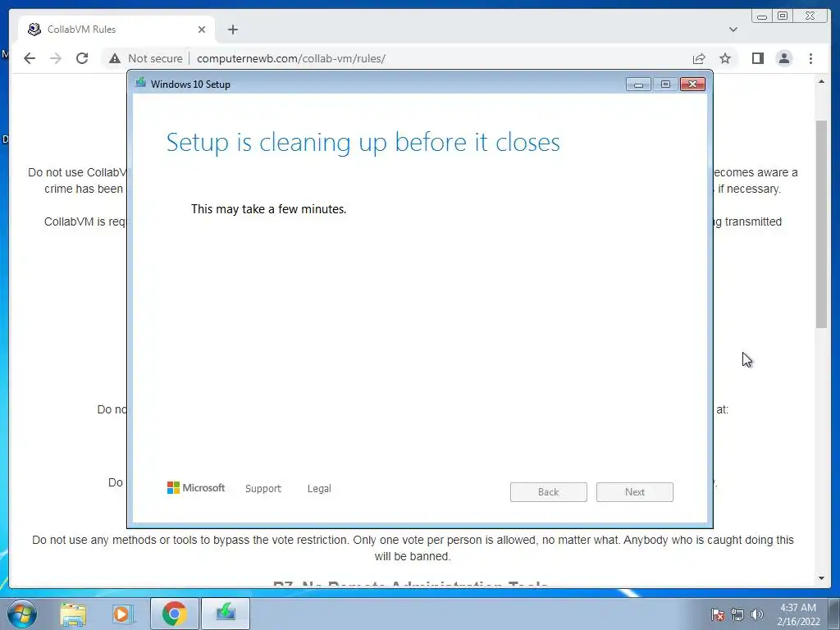The height and width of the screenshot is (630, 840).
Task: Restore the Chrome window size
Action: click(x=783, y=16)
